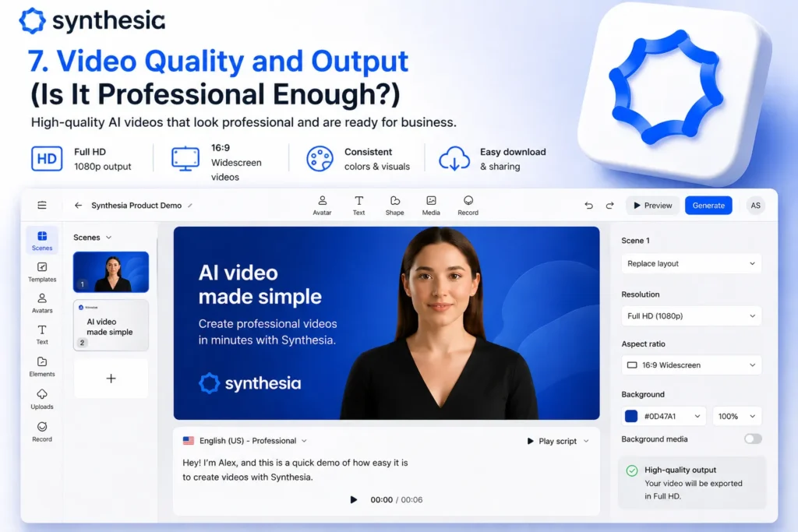Go back with the left arrow
This screenshot has width=798, height=532.
(78, 205)
